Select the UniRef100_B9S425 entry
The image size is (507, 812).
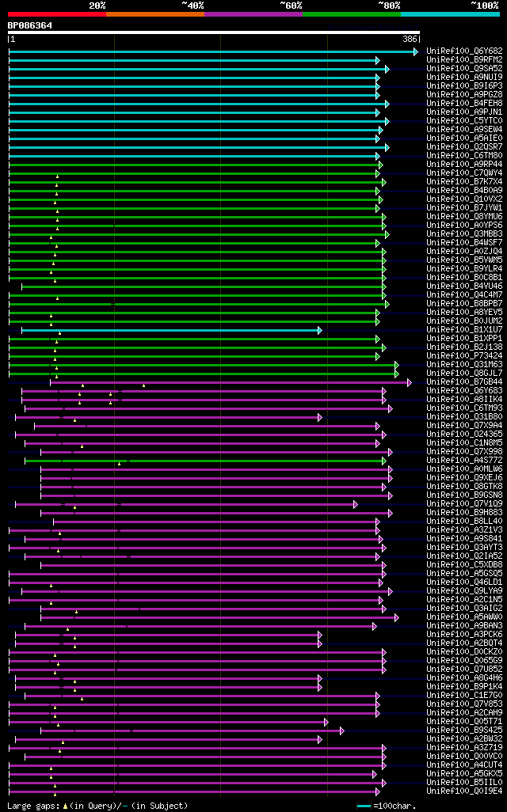[464, 730]
